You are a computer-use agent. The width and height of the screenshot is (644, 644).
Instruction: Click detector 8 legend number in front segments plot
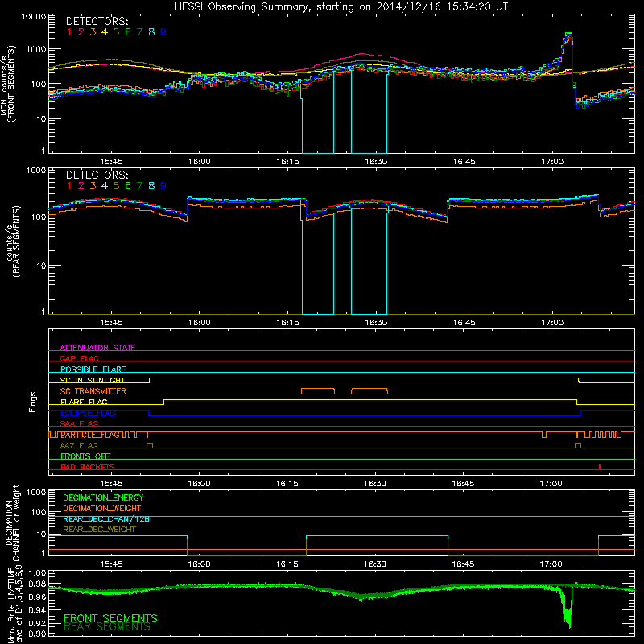[x=151, y=31]
